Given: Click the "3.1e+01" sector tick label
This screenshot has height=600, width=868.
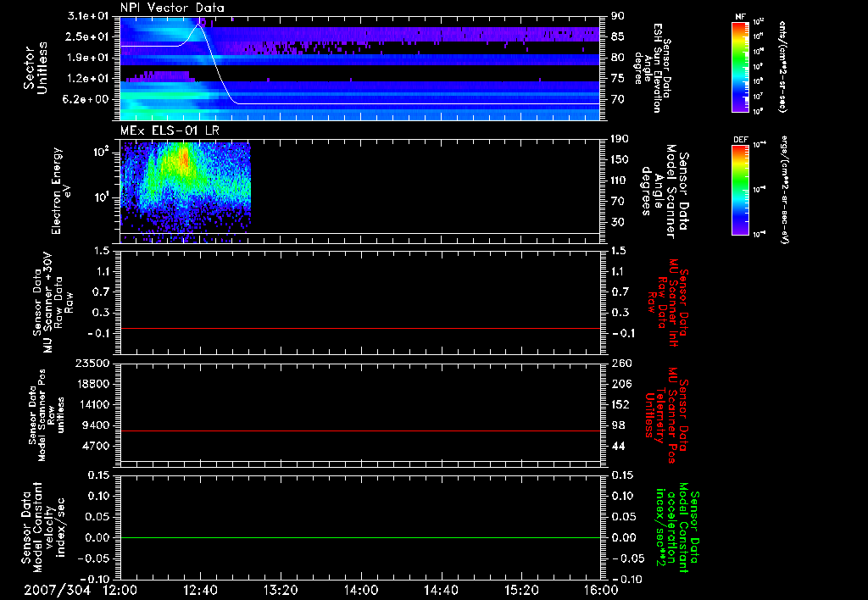Looking at the screenshot, I should click(88, 16).
